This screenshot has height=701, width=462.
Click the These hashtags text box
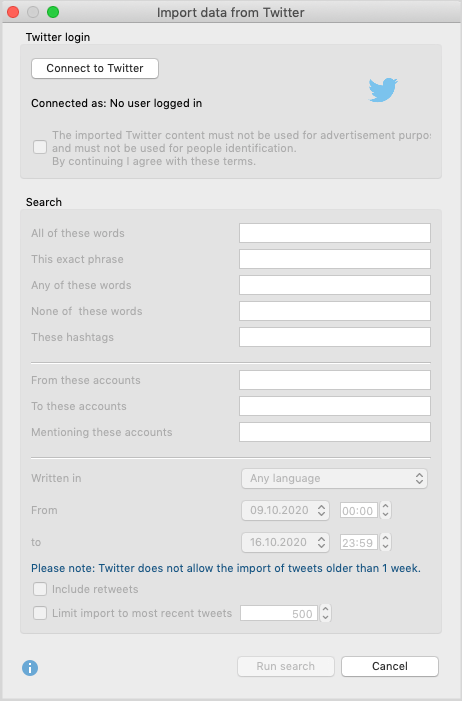coord(335,337)
